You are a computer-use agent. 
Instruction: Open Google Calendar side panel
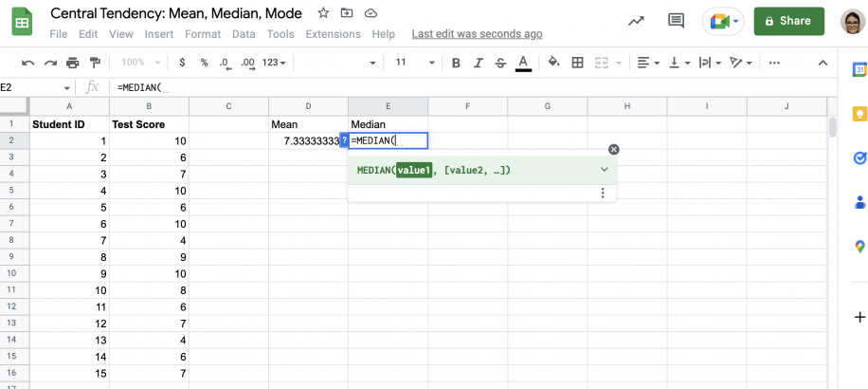859,69
